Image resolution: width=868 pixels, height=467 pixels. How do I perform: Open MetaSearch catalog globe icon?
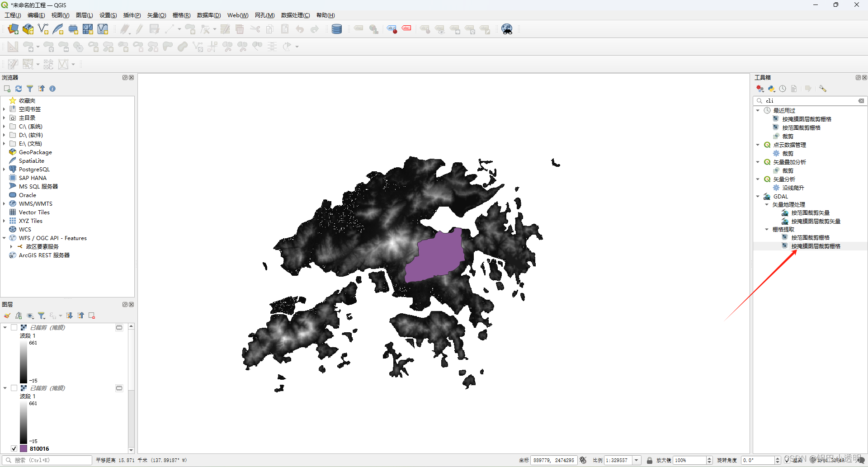[507, 29]
